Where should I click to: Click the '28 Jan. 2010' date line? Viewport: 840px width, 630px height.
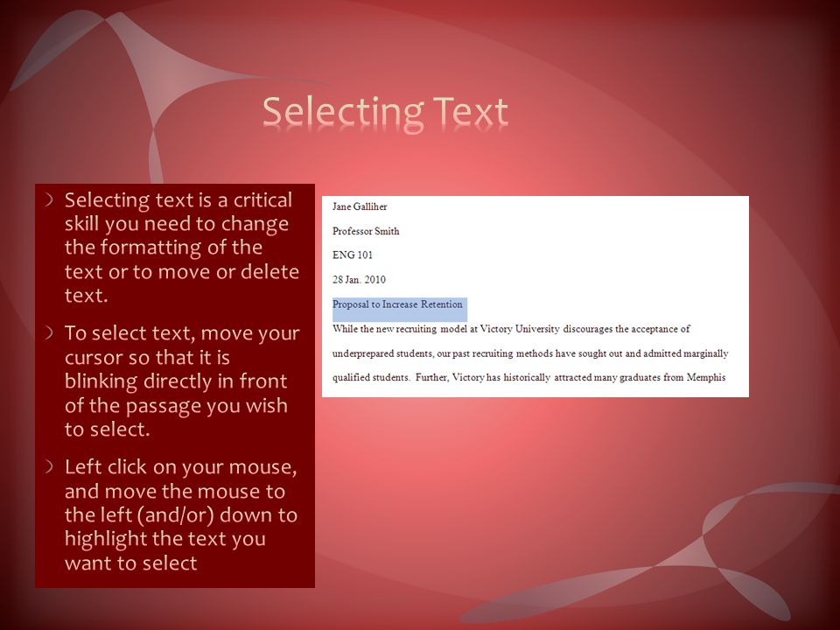(x=359, y=280)
